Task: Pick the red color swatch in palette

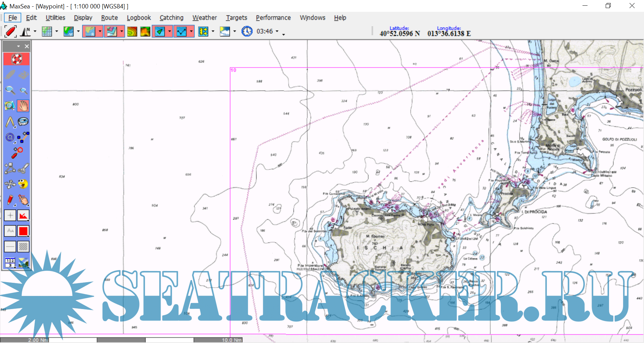Action: coord(23,231)
